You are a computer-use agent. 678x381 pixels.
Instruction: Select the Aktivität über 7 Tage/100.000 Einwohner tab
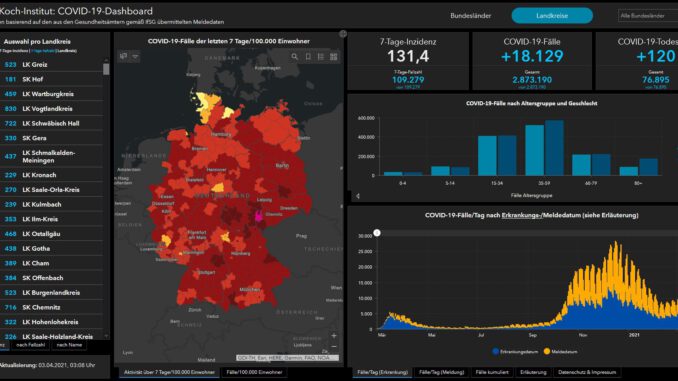tap(169, 372)
